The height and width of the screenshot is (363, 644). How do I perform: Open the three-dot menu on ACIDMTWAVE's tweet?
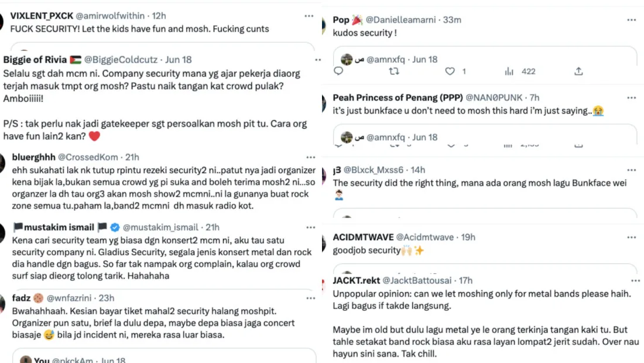[x=631, y=237]
